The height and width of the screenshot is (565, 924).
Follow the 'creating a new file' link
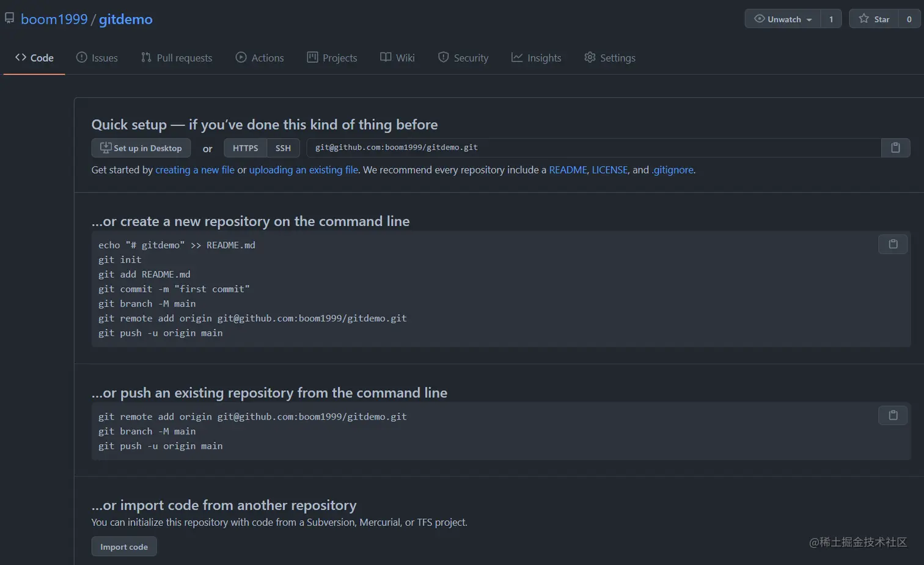click(195, 170)
